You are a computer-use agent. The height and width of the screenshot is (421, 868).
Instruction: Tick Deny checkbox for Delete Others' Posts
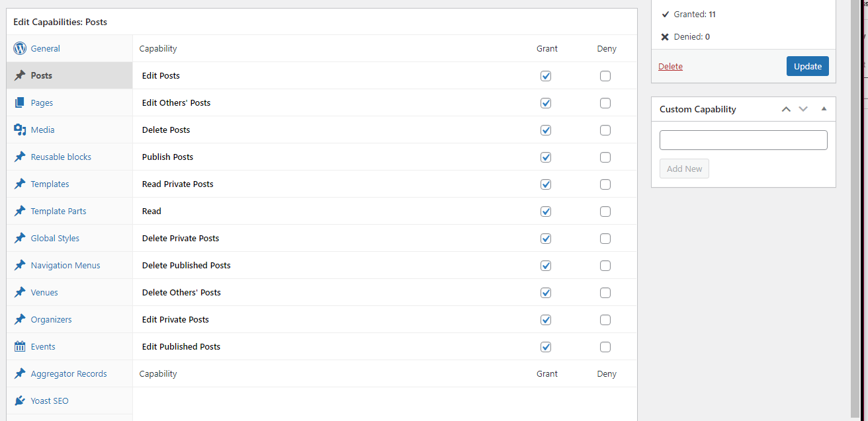pyautogui.click(x=605, y=293)
